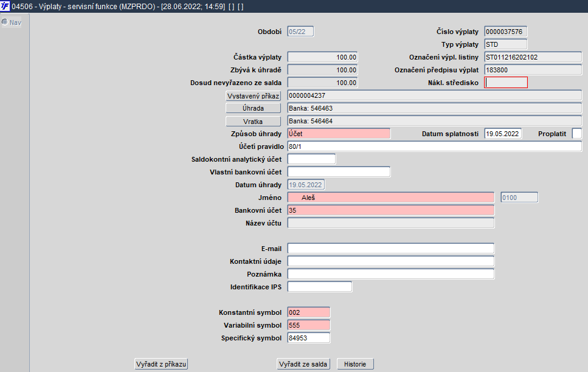This screenshot has height=372, width=588.
Task: Click the Datum úhrady field
Action: point(306,185)
